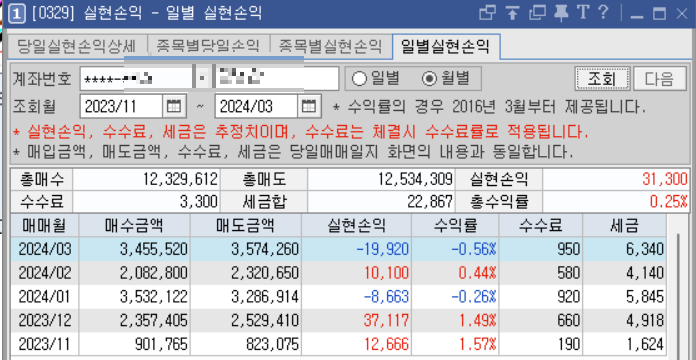Click return rate -0.26%

tap(474, 297)
